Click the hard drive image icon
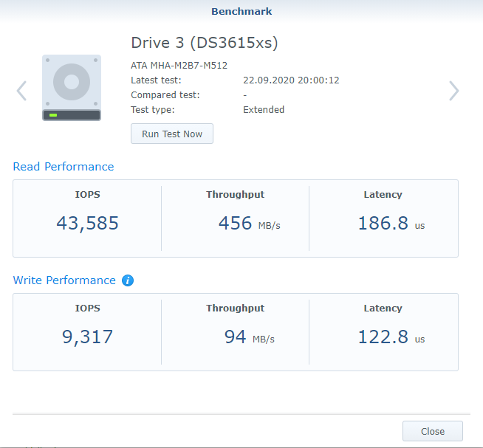 [72, 87]
